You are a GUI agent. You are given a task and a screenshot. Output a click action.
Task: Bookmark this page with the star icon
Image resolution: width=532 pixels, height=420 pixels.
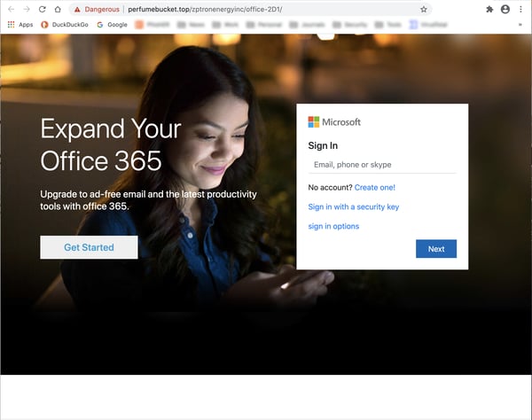click(x=424, y=9)
